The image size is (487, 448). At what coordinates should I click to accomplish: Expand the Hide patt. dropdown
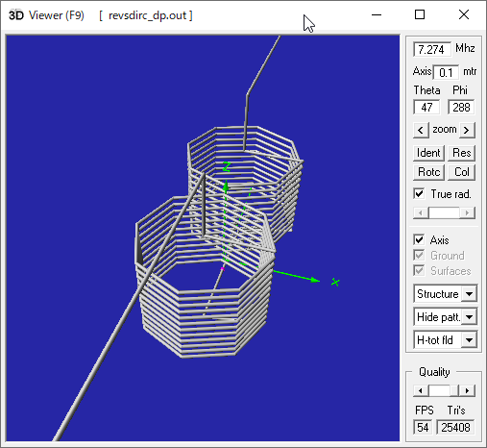point(445,317)
